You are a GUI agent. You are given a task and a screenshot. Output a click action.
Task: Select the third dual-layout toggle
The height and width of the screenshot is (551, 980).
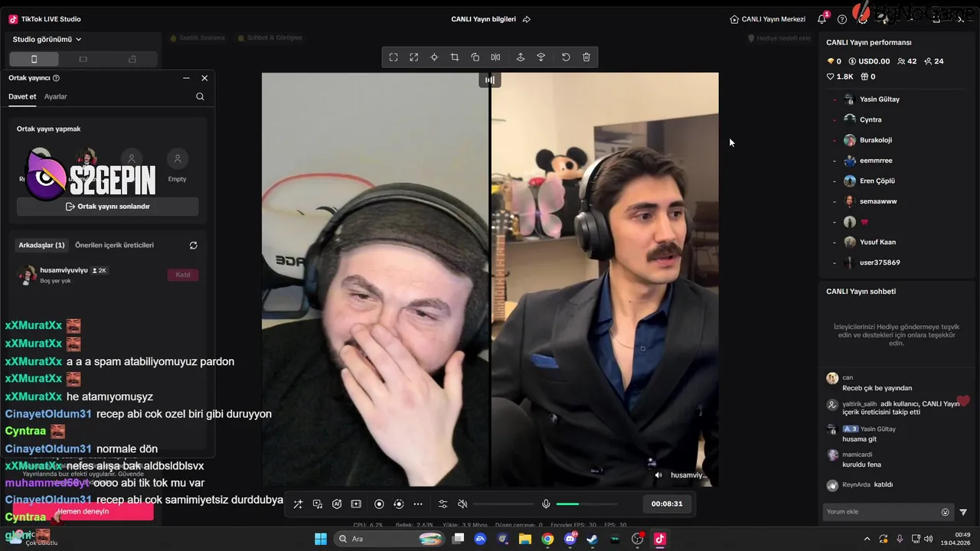[x=132, y=59]
